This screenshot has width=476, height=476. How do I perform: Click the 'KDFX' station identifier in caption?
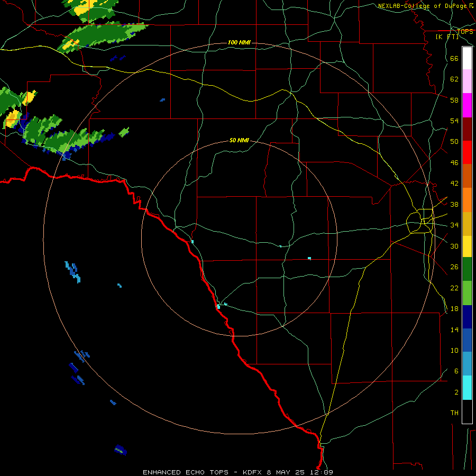(x=252, y=472)
